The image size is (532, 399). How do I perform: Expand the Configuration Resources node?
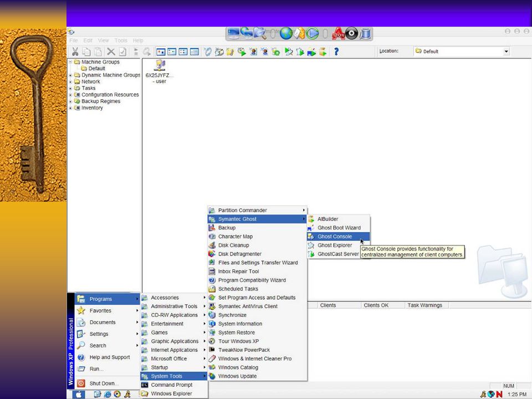coord(70,95)
